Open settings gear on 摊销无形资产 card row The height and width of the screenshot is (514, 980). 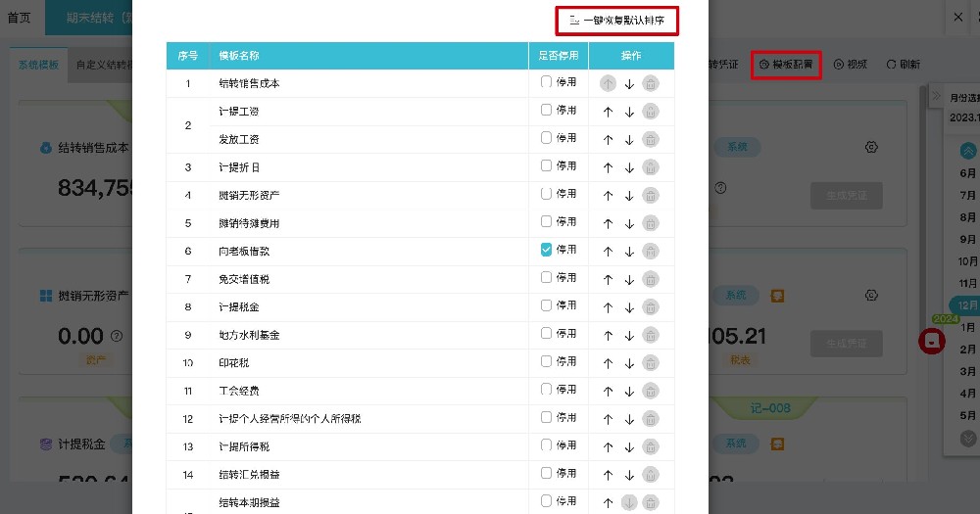871,295
